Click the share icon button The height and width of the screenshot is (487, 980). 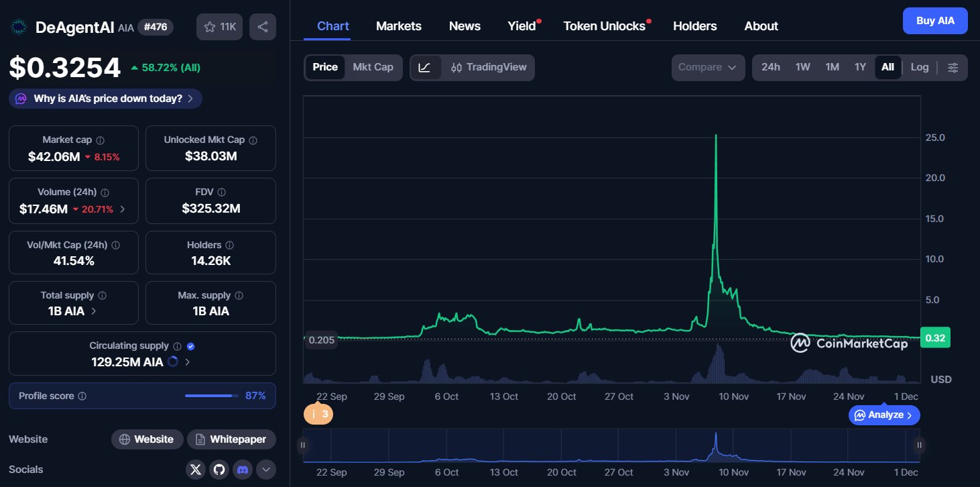(262, 27)
